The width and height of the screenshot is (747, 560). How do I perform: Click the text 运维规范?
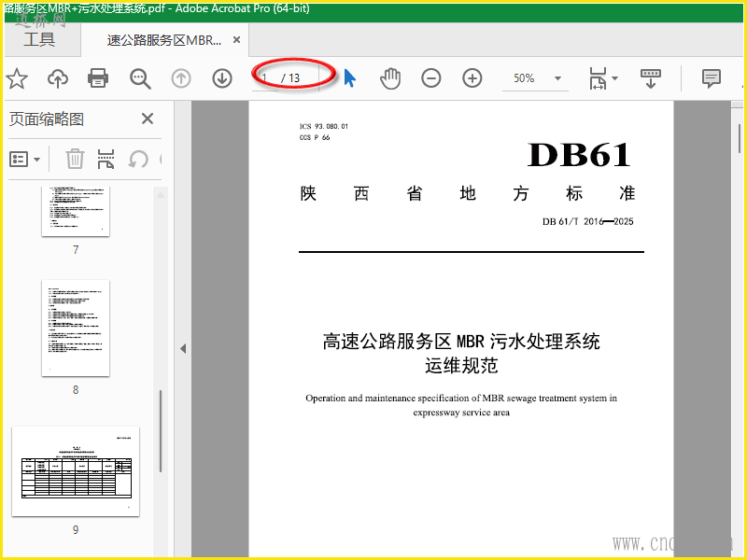pos(461,366)
